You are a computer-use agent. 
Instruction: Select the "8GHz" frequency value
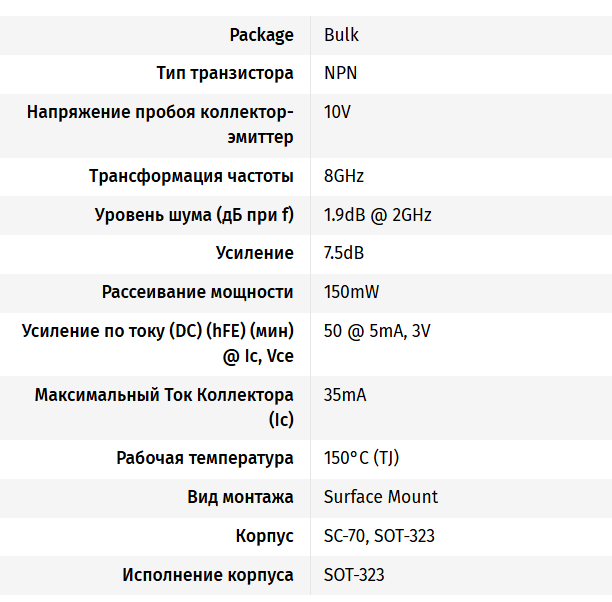click(344, 176)
